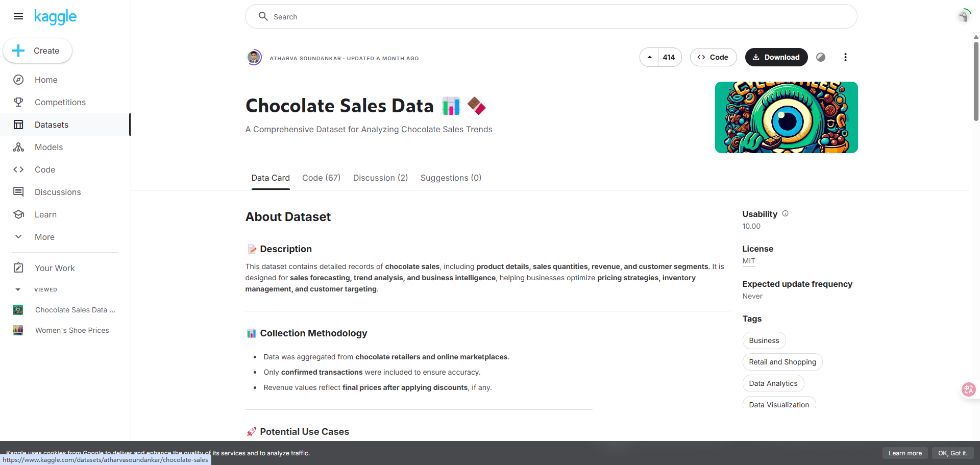Open the author's profile picture

[254, 57]
